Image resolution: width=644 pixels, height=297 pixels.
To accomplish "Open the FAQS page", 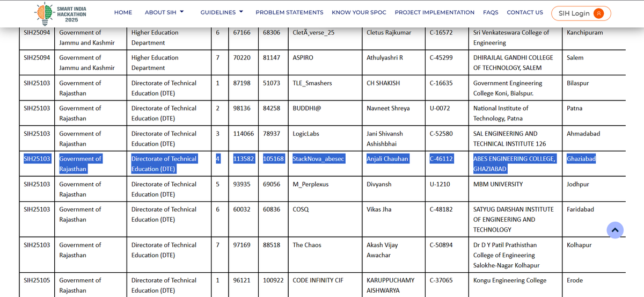I will pyautogui.click(x=491, y=12).
